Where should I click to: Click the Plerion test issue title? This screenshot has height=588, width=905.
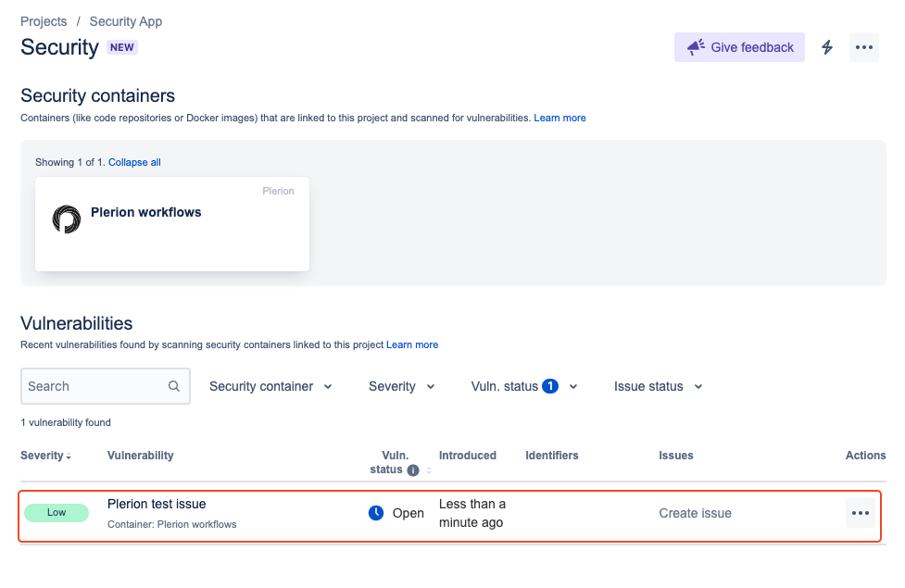click(157, 504)
